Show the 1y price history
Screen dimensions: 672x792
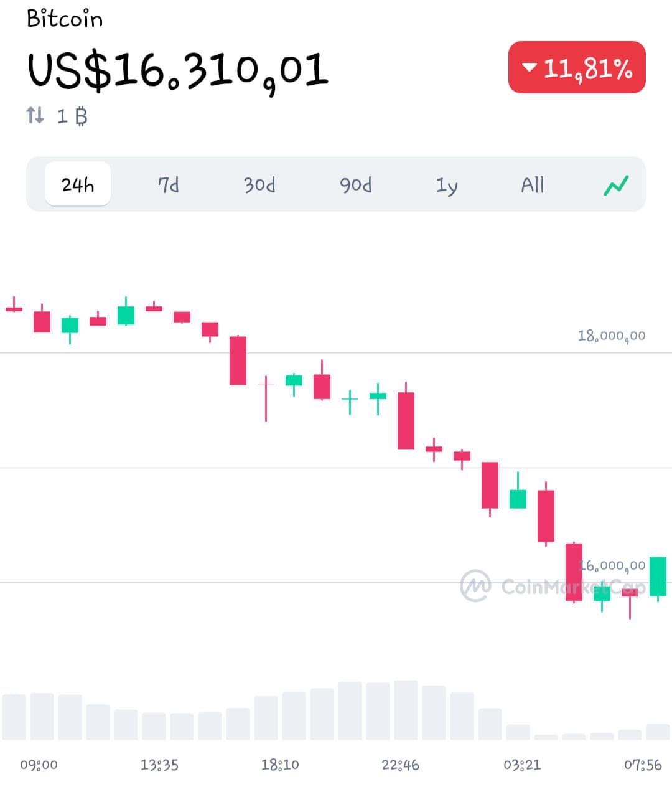coord(446,185)
